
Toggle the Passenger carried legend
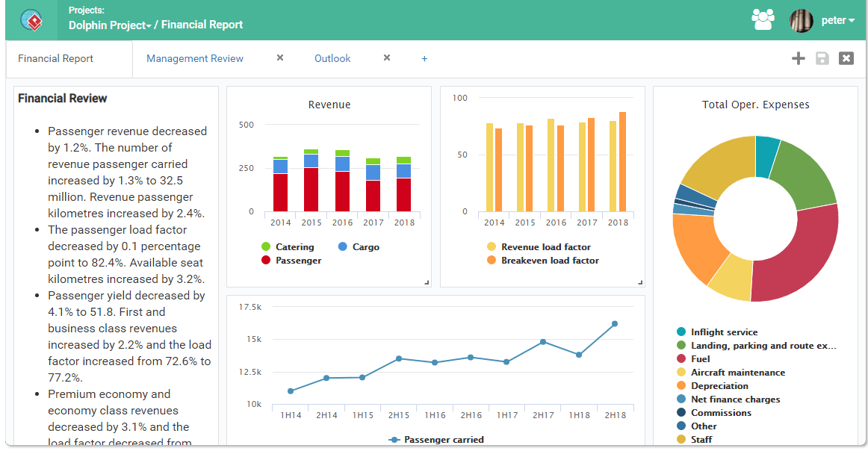[436, 440]
